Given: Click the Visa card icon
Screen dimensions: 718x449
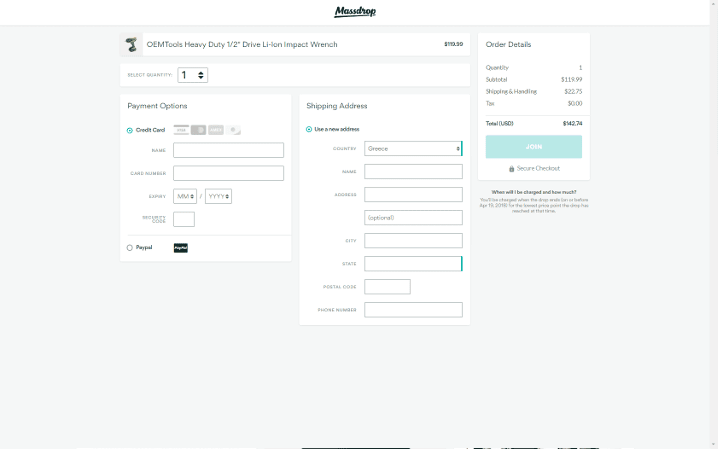Looking at the screenshot, I should [181, 130].
